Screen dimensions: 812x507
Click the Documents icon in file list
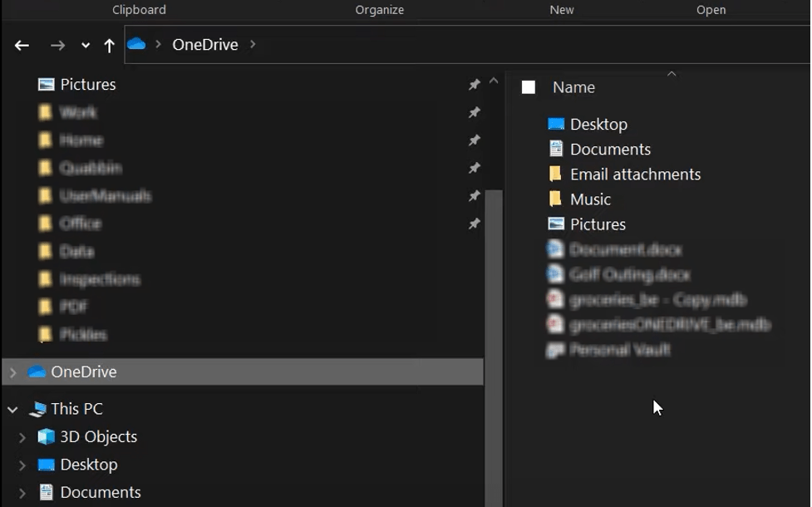click(556, 149)
